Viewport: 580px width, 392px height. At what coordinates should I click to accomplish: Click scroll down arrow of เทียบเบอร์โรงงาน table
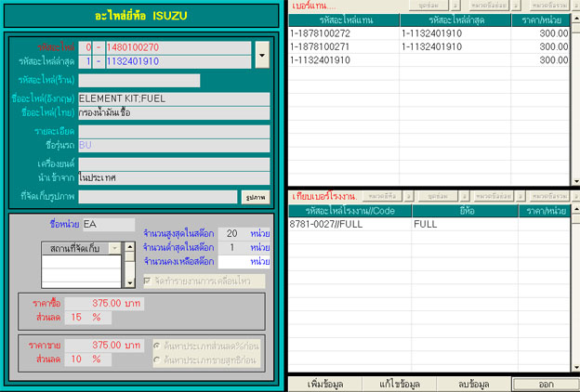click(575, 368)
